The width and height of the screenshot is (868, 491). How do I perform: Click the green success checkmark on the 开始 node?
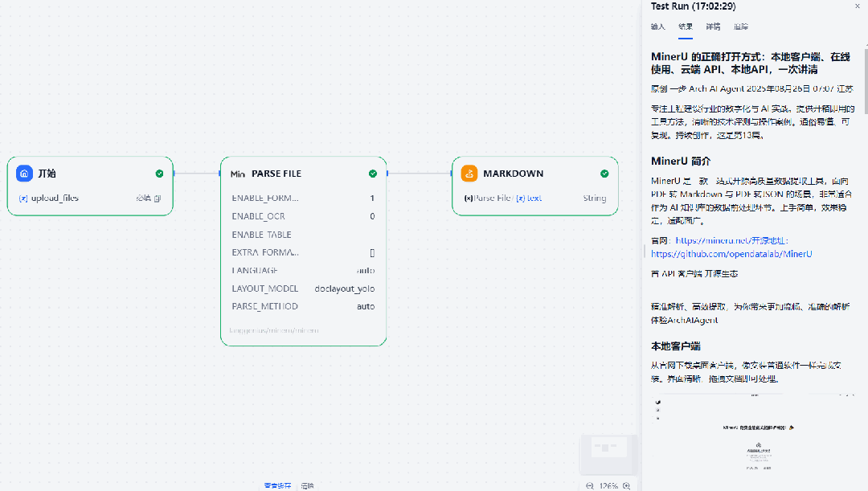click(x=159, y=174)
